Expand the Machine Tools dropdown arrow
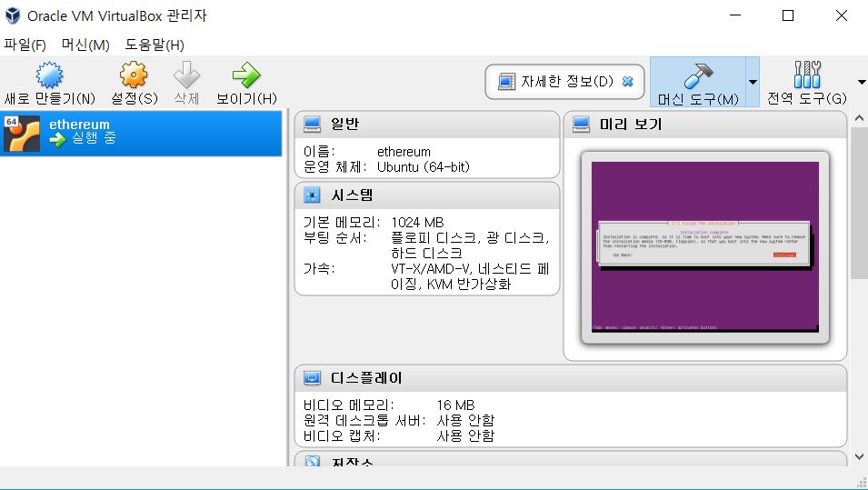868x490 pixels. tap(753, 82)
